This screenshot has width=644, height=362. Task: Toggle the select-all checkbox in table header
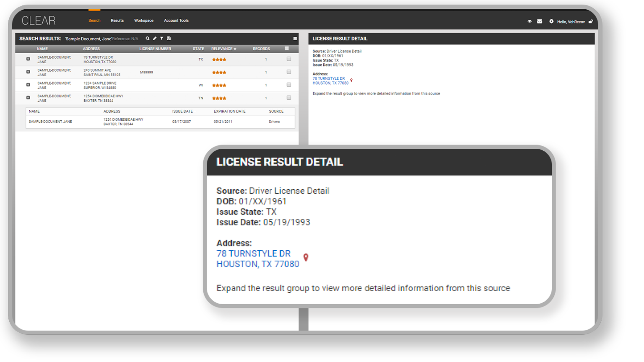(287, 49)
